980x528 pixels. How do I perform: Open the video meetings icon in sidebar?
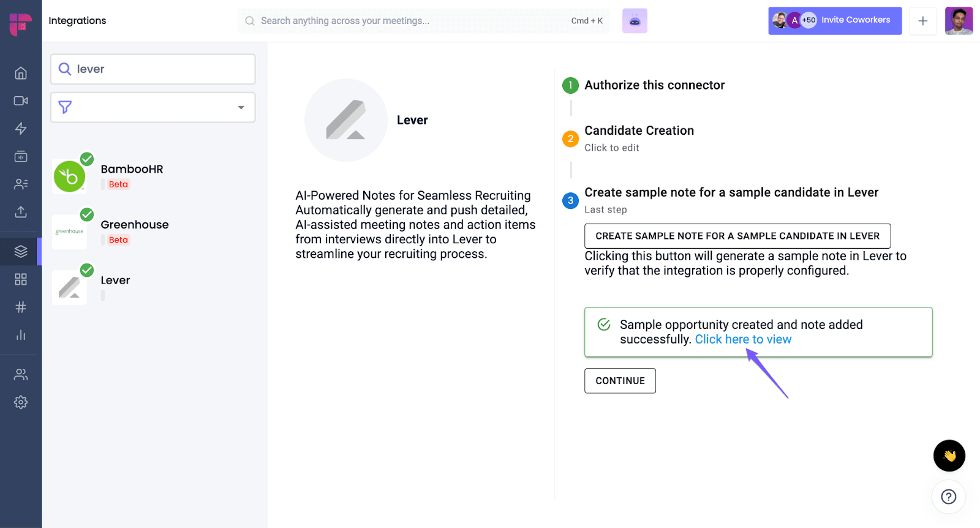click(x=21, y=100)
